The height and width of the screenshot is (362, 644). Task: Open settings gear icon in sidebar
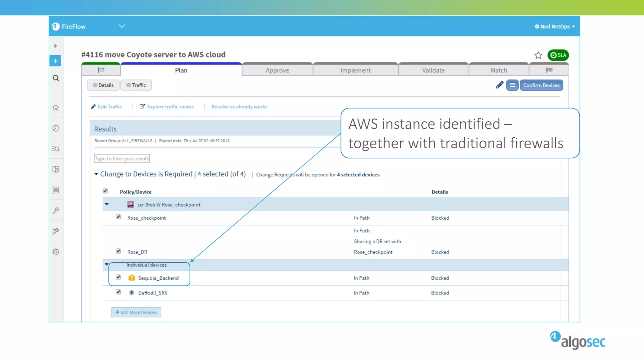(56, 252)
